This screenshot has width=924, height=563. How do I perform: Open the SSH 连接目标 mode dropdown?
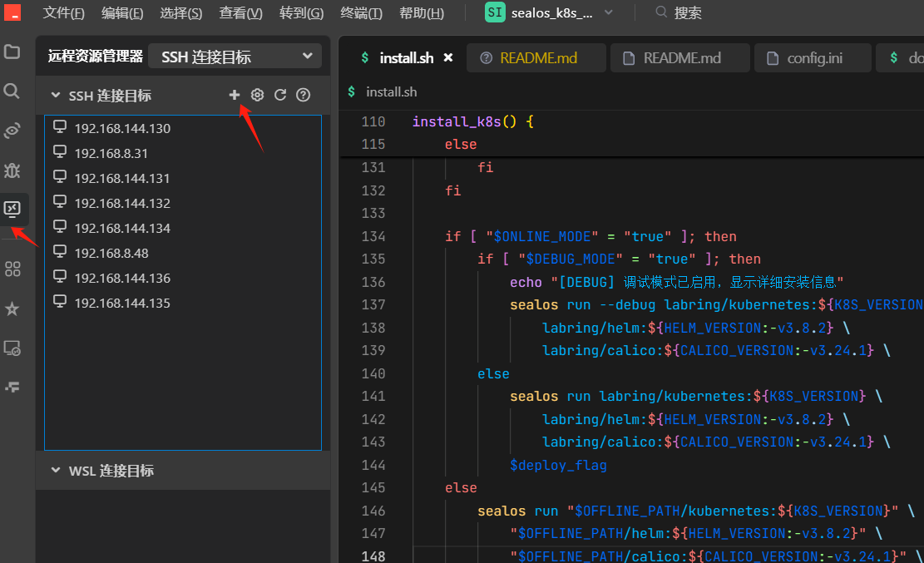coord(235,56)
